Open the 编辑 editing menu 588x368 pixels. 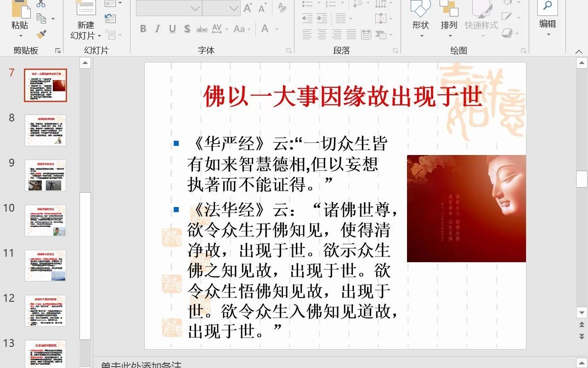pyautogui.click(x=548, y=18)
